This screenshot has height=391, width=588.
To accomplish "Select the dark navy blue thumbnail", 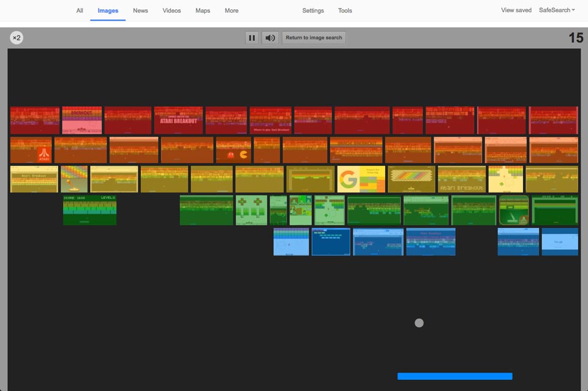I will pos(331,241).
